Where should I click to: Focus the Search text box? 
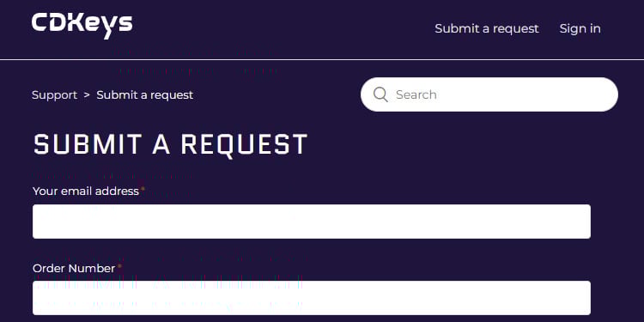point(489,94)
